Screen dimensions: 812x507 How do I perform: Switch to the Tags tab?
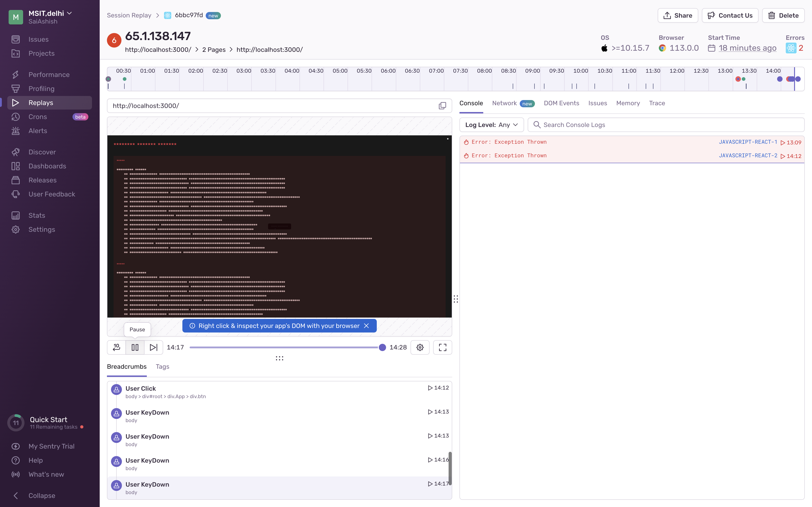coord(162,366)
